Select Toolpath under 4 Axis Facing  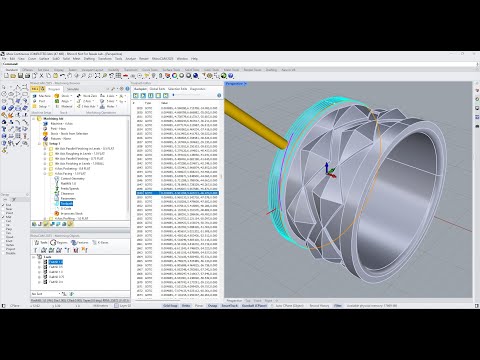click(x=67, y=203)
